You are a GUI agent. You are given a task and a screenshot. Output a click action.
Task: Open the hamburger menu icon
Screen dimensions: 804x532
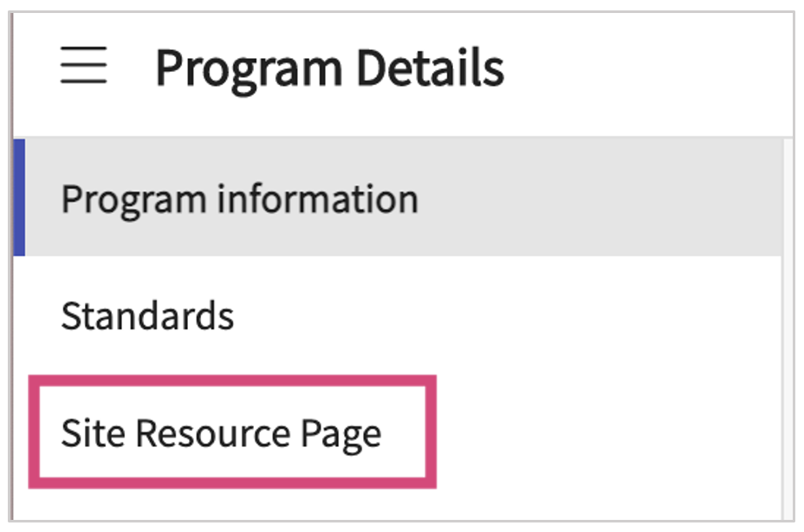(83, 67)
